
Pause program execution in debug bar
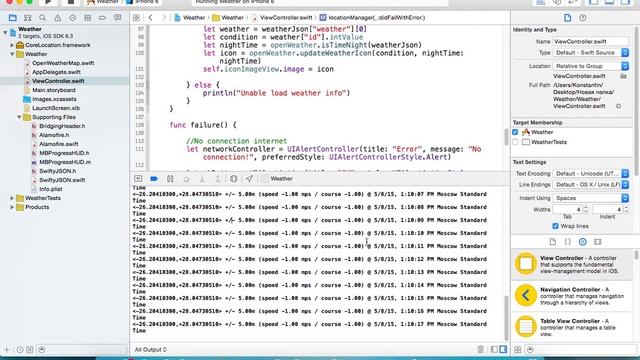pyautogui.click(x=170, y=178)
